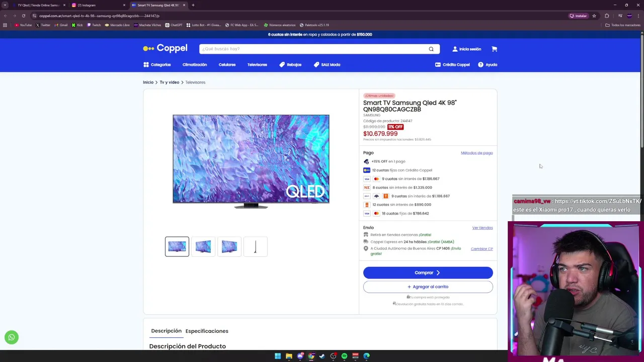Open File Explorer from taskbar

click(x=289, y=356)
